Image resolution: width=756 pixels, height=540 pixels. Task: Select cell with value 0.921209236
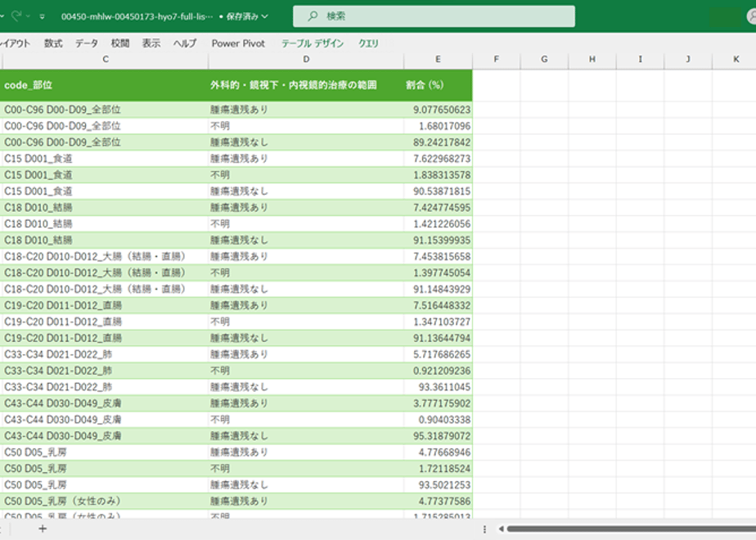tap(438, 371)
